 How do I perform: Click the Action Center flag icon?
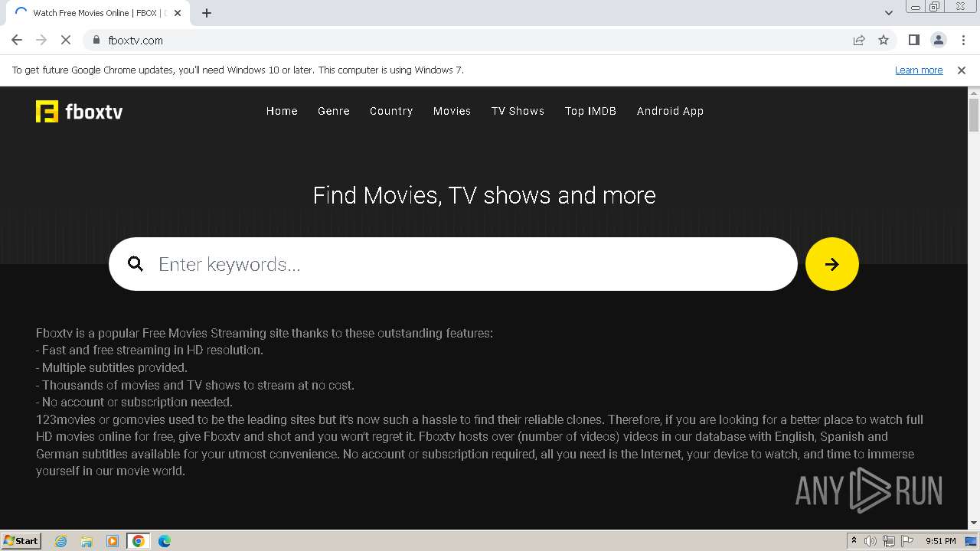pos(907,541)
